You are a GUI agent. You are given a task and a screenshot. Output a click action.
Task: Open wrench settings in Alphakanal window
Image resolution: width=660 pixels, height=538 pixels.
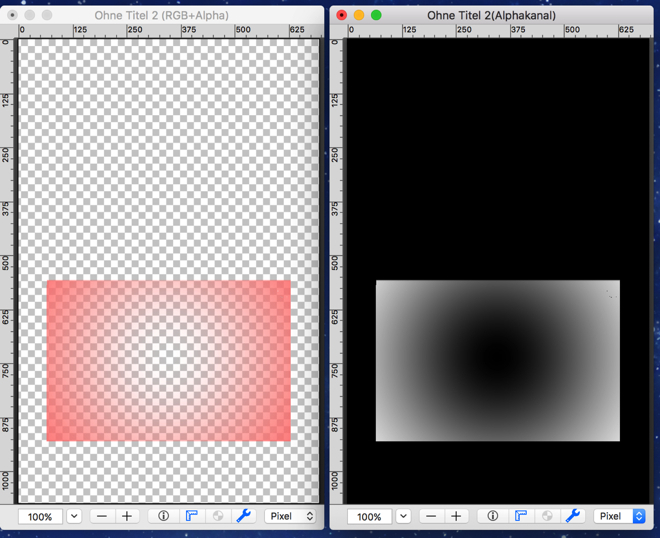coord(573,516)
